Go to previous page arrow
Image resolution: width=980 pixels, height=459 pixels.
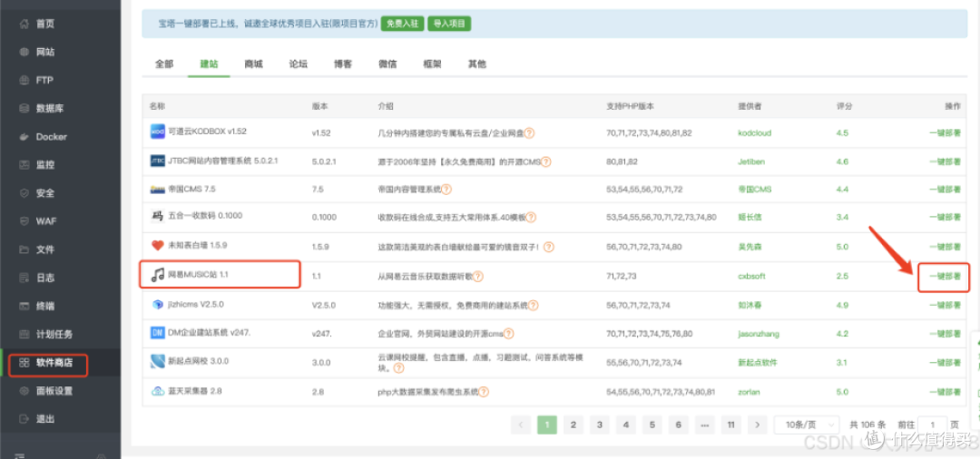point(521,425)
